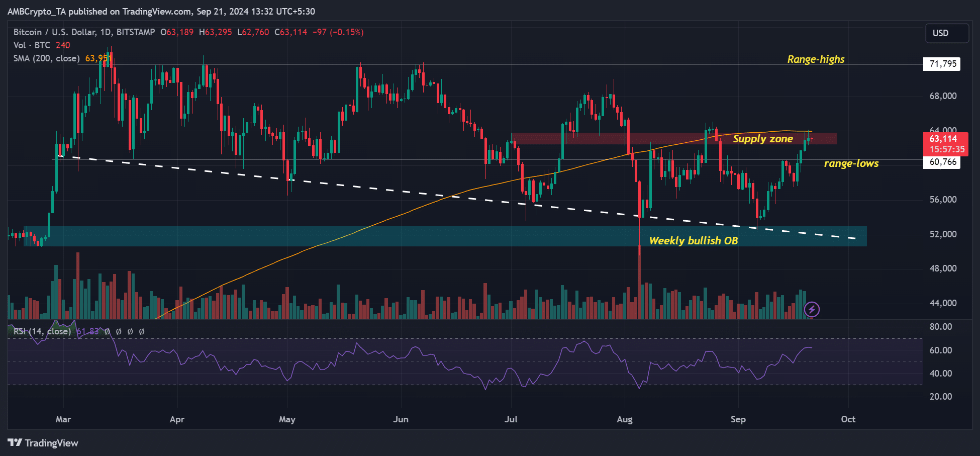The width and height of the screenshot is (980, 456).
Task: Click the Jun label on time axis
Action: (x=401, y=419)
